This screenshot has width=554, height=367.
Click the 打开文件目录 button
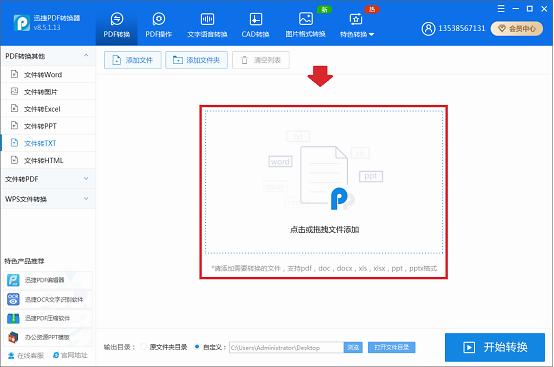[391, 347]
